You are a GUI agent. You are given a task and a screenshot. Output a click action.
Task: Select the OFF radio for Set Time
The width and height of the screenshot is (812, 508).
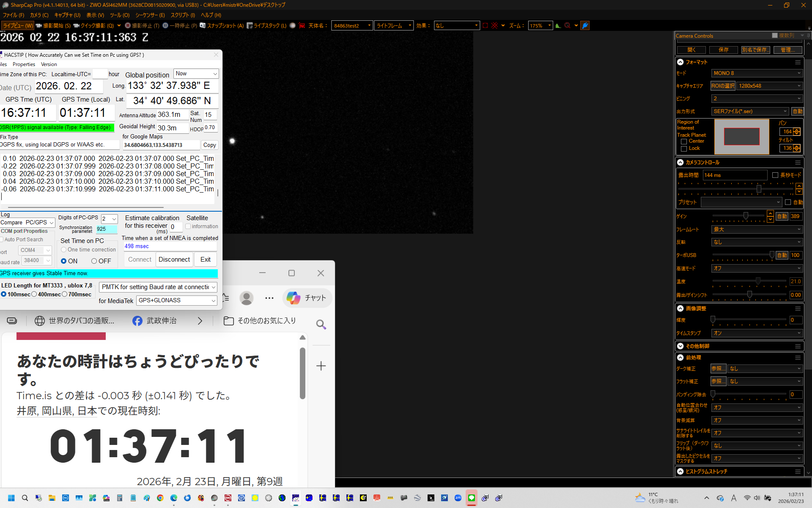[94, 261]
